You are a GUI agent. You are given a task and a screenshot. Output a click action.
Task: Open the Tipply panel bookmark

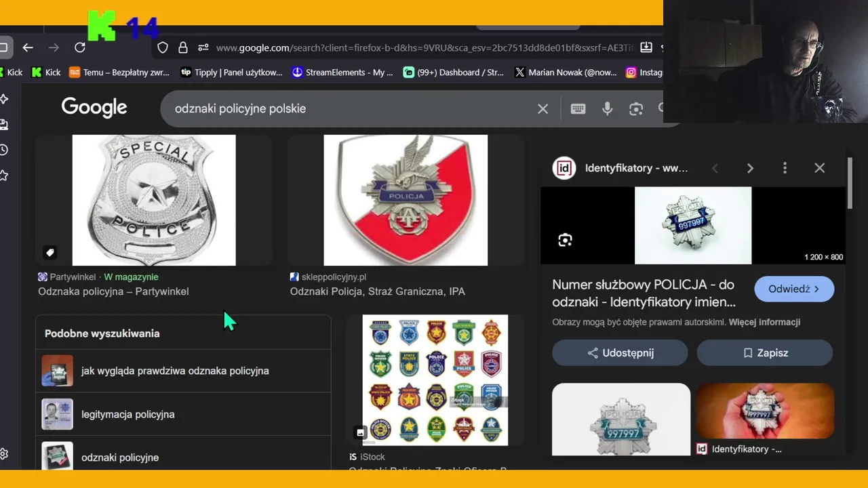[x=231, y=73]
